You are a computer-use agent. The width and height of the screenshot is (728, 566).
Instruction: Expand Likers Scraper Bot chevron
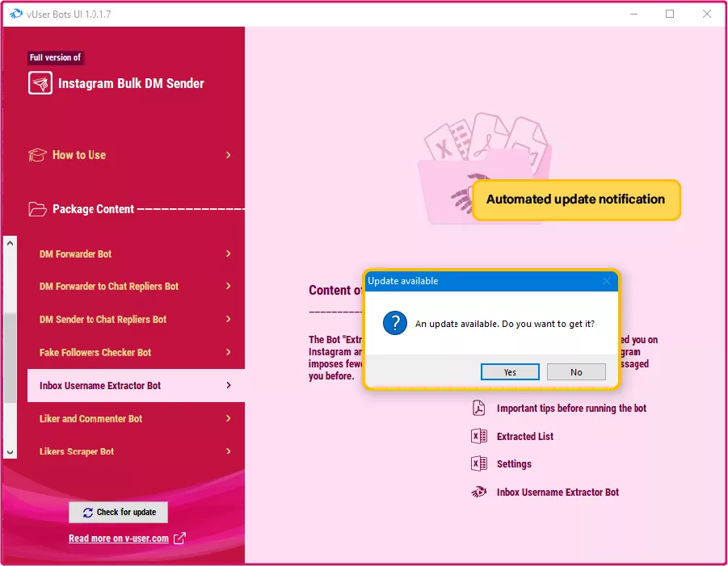tap(229, 451)
